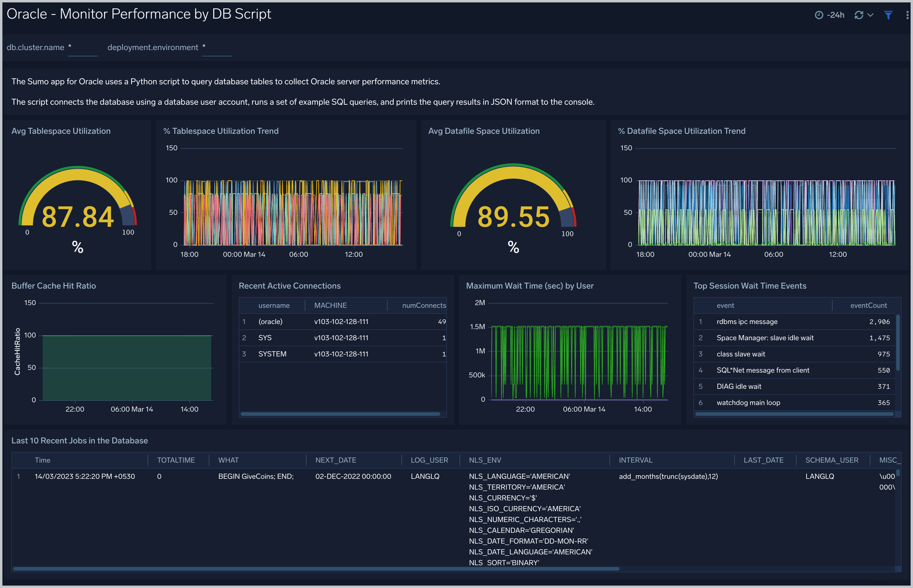Sort by the numConnects column header
913x588 pixels.
[x=424, y=305]
